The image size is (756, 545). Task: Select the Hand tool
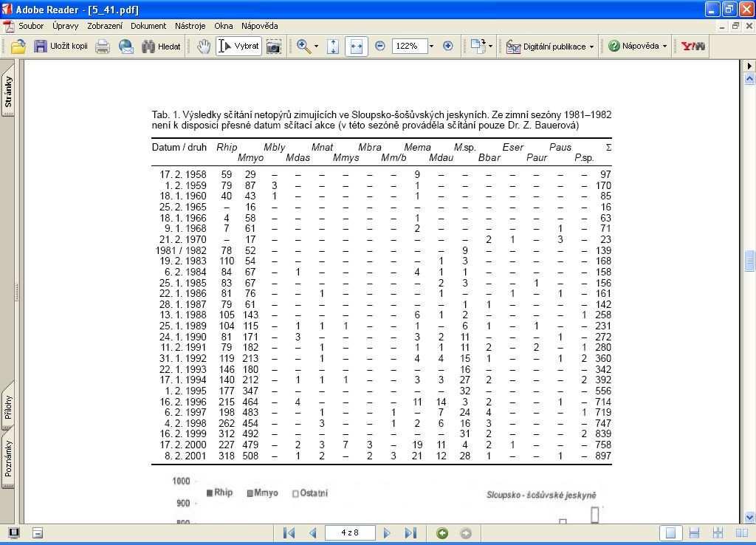pyautogui.click(x=204, y=47)
